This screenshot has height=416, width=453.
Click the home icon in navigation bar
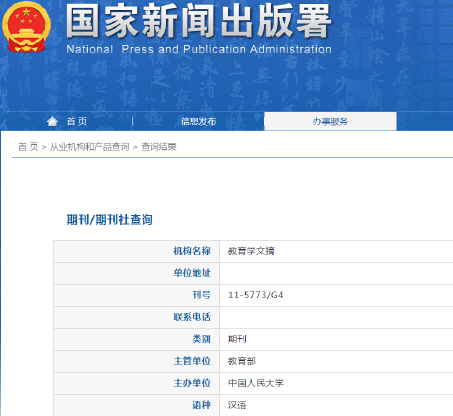tap(52, 121)
